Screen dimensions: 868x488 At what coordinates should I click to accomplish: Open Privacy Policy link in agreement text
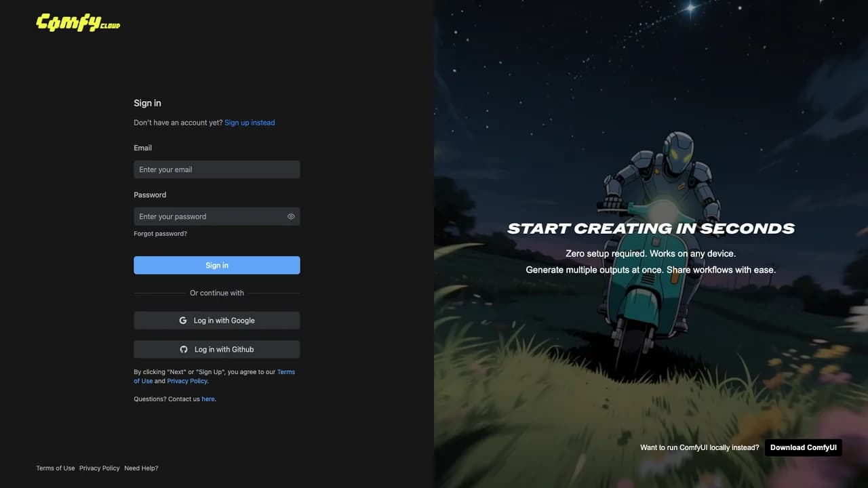pyautogui.click(x=187, y=381)
